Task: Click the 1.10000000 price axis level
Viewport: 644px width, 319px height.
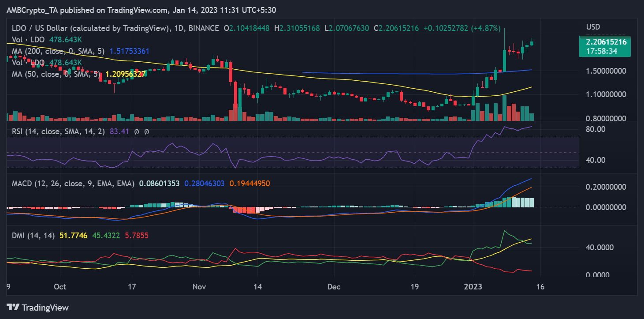Action: (x=606, y=94)
